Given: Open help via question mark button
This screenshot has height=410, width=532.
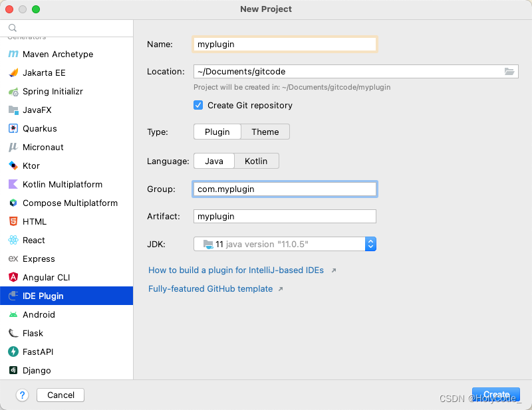Looking at the screenshot, I should click(x=22, y=395).
